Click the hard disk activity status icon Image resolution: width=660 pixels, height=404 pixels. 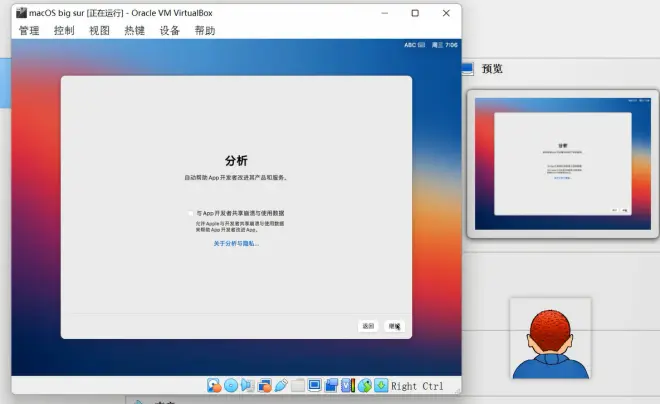tap(214, 385)
